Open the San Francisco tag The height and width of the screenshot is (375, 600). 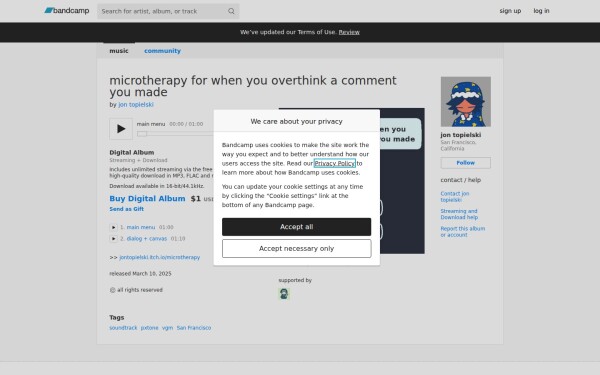coord(194,328)
